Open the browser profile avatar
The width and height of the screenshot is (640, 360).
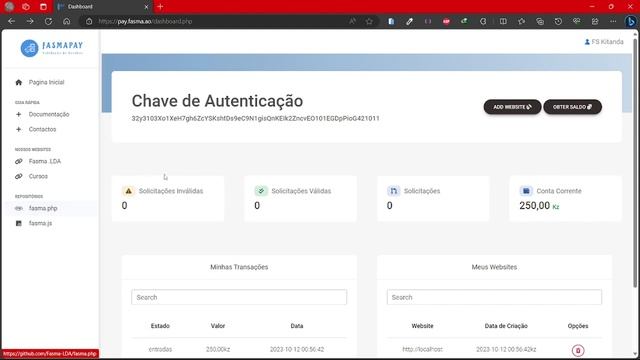click(x=9, y=7)
